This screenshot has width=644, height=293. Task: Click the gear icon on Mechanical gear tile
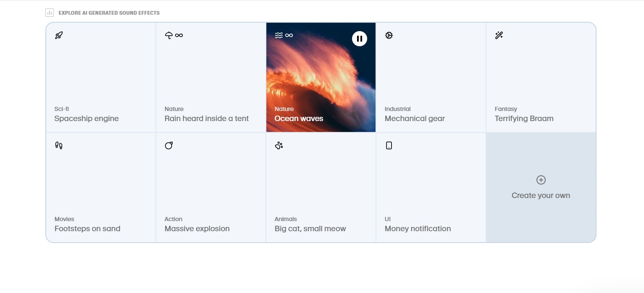tap(389, 35)
